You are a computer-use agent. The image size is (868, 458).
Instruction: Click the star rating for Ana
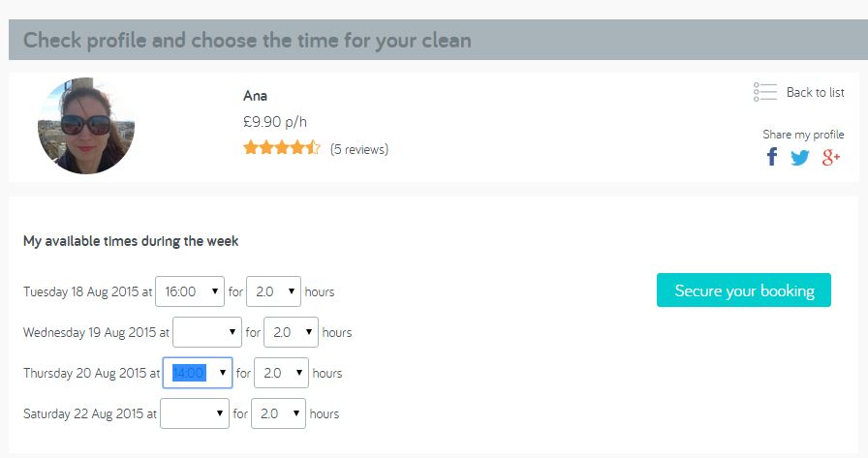(x=282, y=148)
